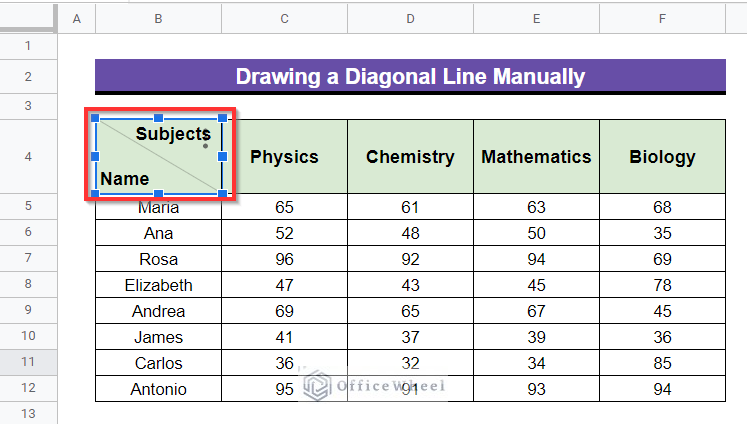Select the right-middle resize handle of drawing
Screen dimensions: 747x424
pos(222,156)
